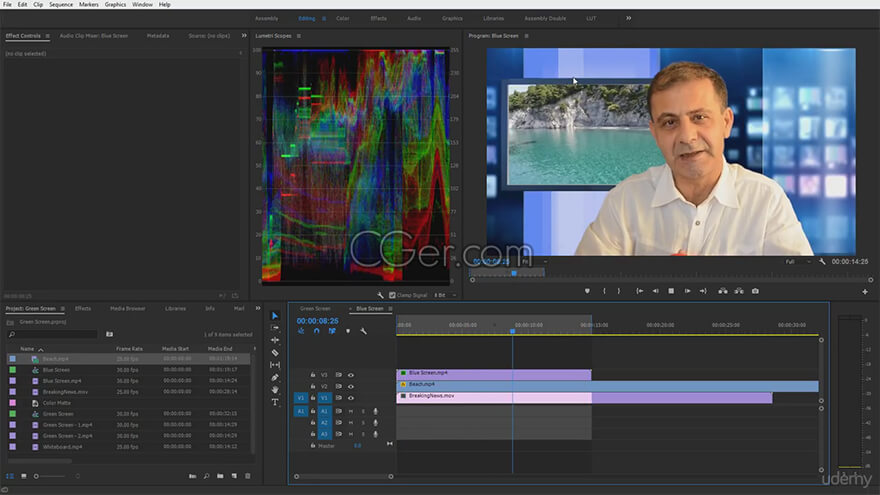This screenshot has height=495, width=880.
Task: Open Media Browser tab
Action: tap(127, 309)
